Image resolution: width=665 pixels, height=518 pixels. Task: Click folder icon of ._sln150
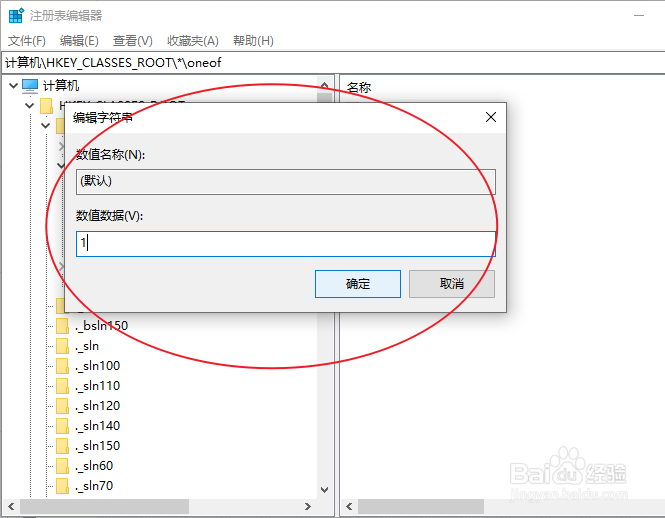click(62, 445)
